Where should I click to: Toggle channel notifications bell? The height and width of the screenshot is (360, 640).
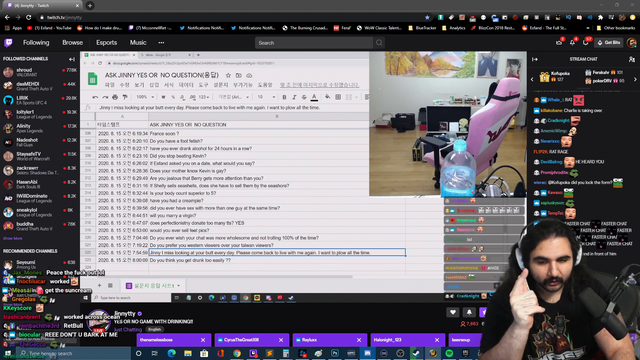(x=469, y=312)
